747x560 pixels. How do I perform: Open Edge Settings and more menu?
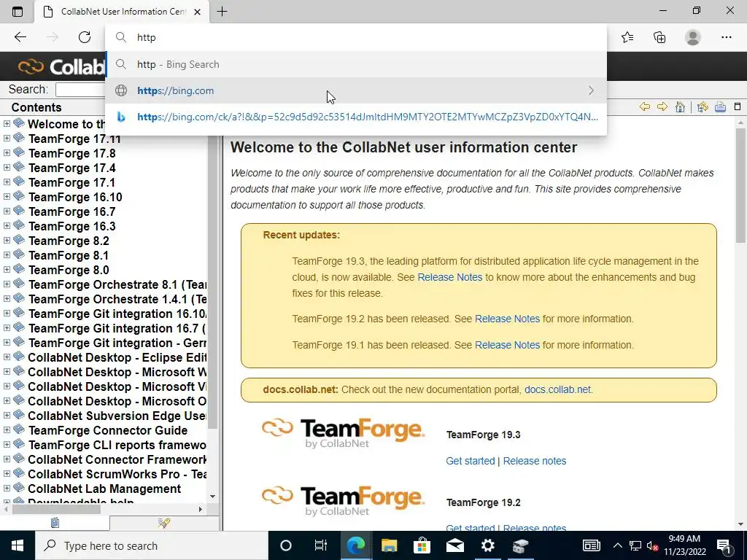click(x=726, y=37)
